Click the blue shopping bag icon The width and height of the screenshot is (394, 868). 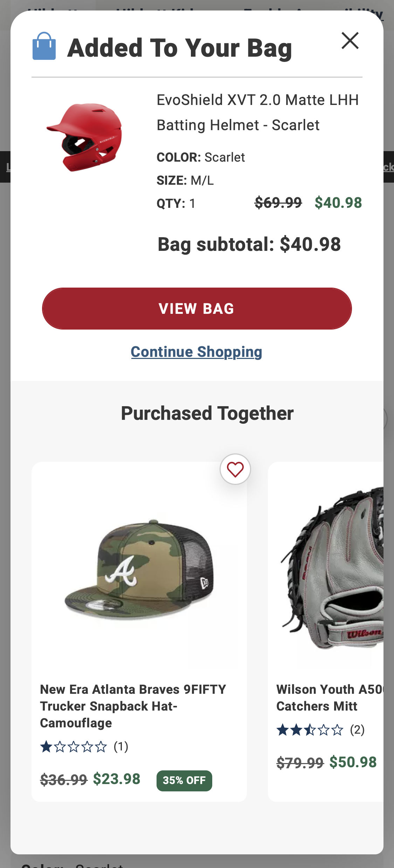point(44,47)
